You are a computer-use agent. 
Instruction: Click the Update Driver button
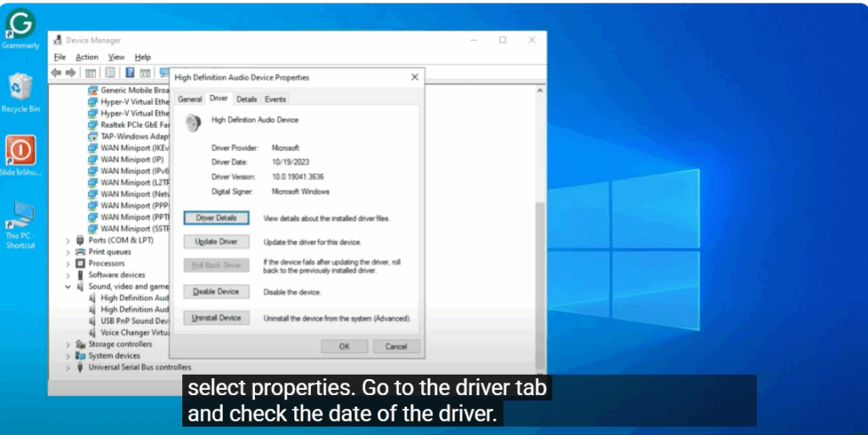(x=216, y=242)
